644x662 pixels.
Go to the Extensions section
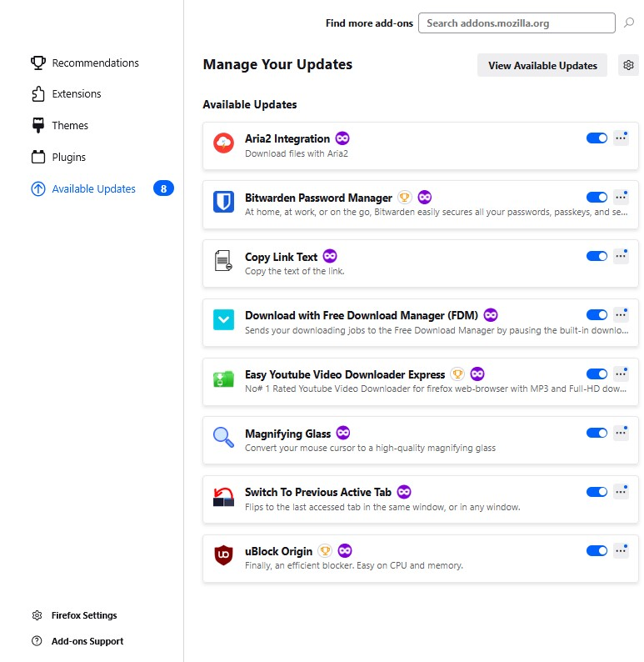[76, 94]
